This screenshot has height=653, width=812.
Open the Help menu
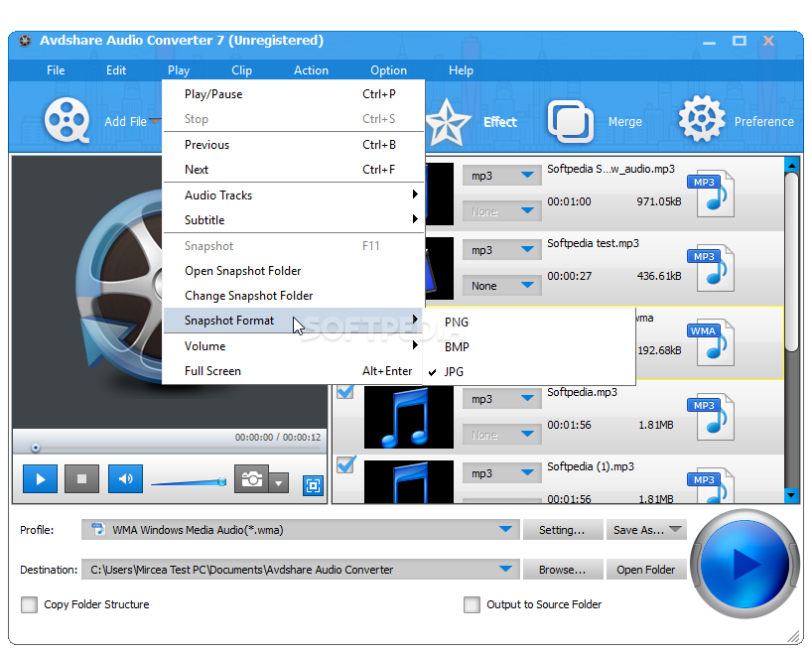461,69
